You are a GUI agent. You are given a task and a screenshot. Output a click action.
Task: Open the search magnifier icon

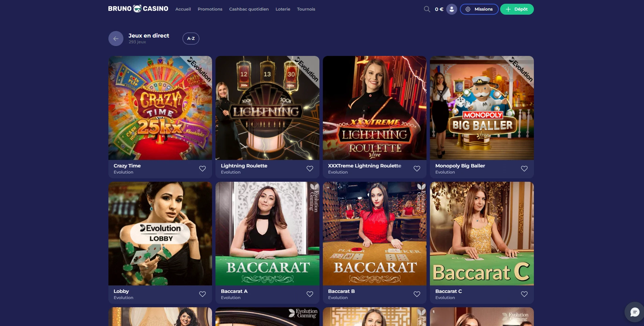(427, 9)
